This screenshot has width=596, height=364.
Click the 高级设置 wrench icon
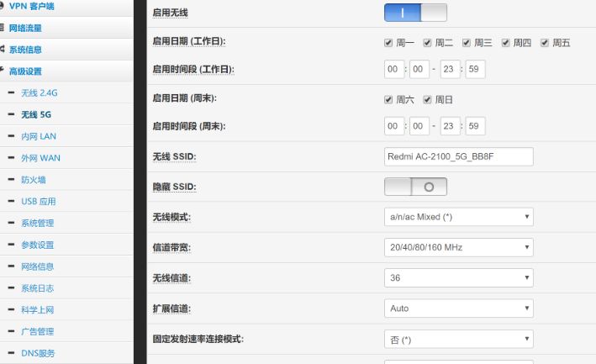(x=2, y=71)
